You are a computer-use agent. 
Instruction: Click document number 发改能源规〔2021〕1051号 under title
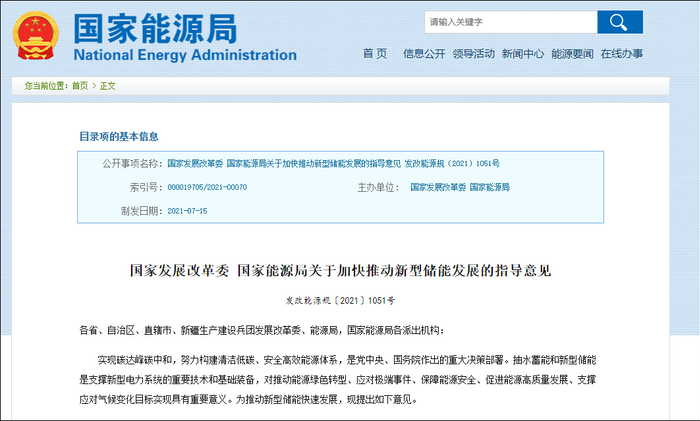(x=340, y=300)
